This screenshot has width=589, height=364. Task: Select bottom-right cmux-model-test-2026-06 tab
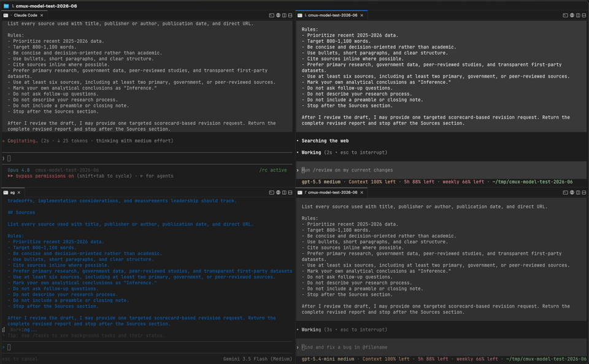coord(331,192)
